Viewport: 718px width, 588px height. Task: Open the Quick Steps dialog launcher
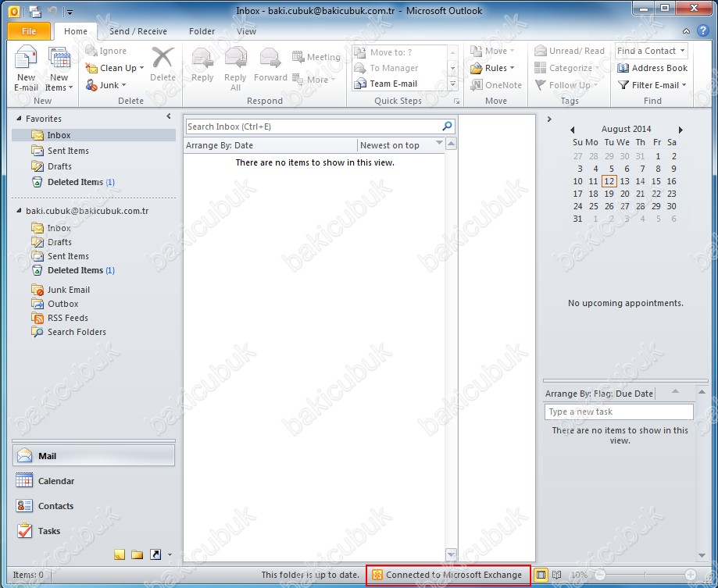[456, 102]
